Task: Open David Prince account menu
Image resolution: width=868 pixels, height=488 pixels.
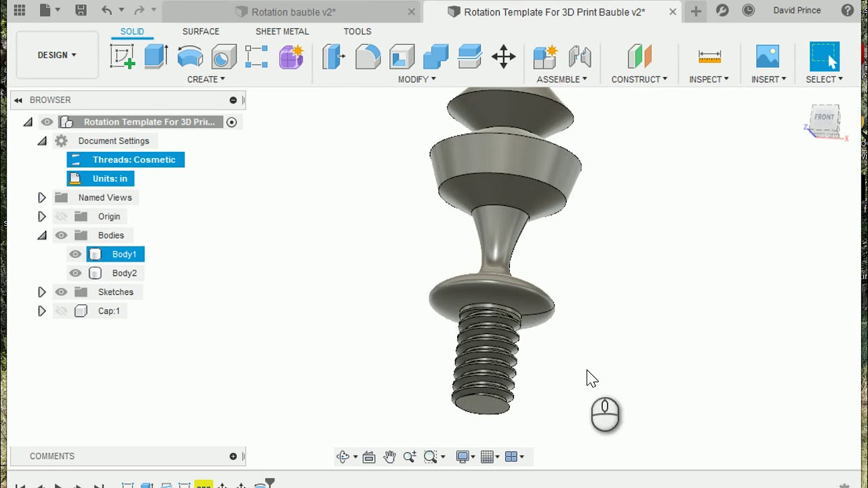Action: click(797, 10)
